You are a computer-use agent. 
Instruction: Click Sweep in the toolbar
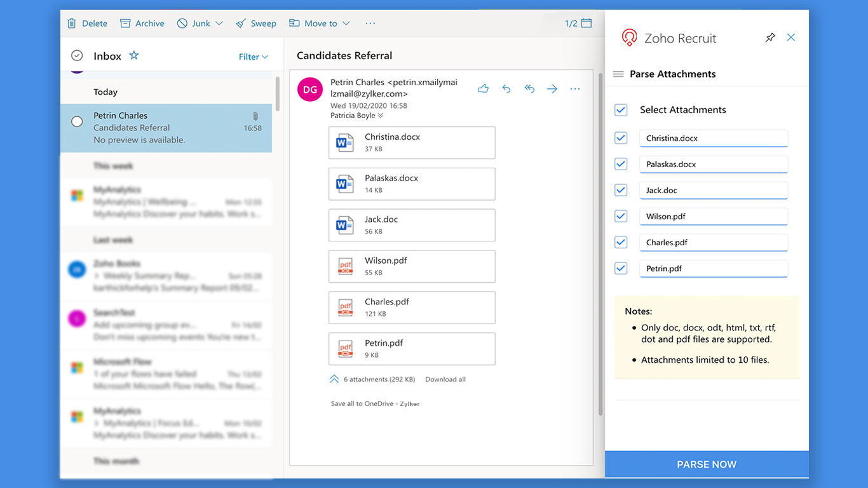pyautogui.click(x=256, y=24)
